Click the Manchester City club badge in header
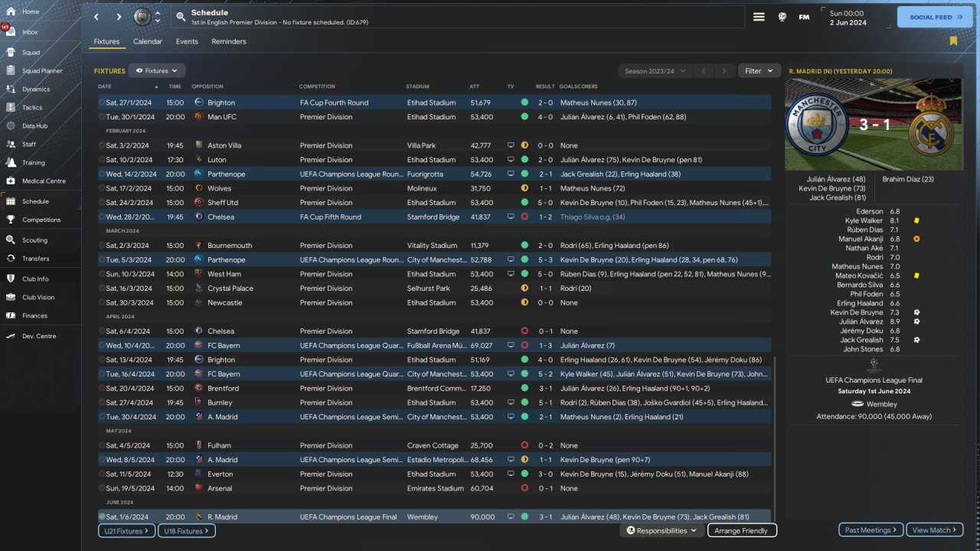Image resolution: width=980 pixels, height=551 pixels. 142,17
